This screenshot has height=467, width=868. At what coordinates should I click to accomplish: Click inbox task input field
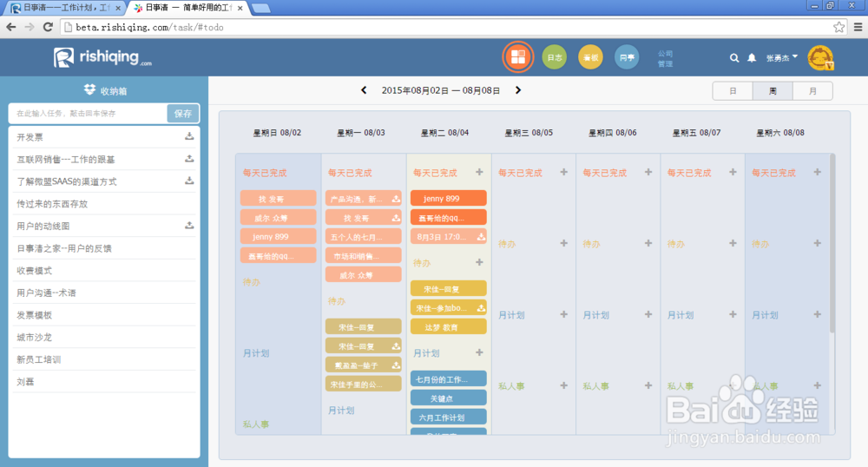(89, 114)
